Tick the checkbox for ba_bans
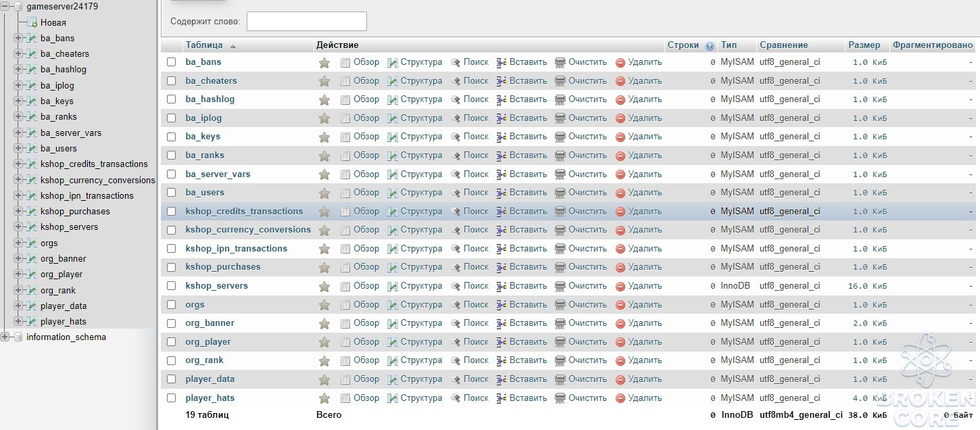This screenshot has height=430, width=980. pyautogui.click(x=172, y=62)
